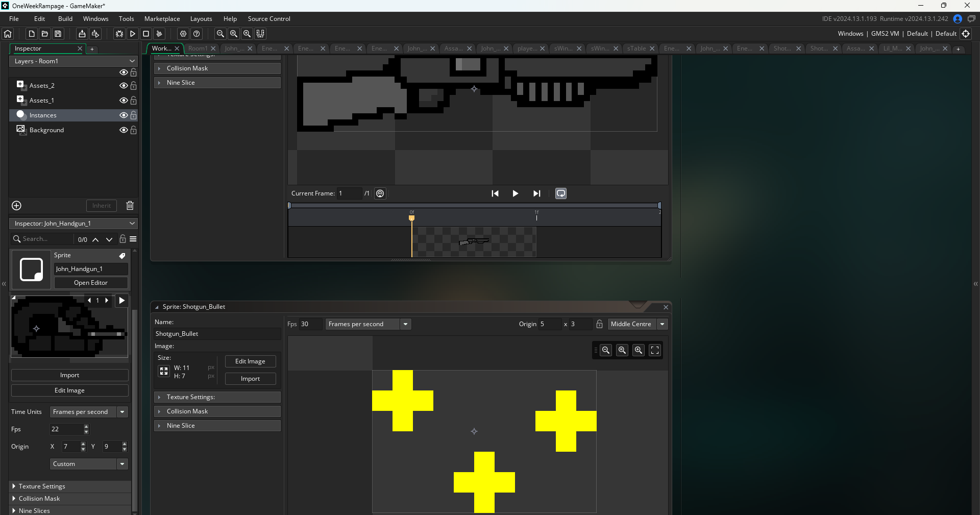Open the Home start page icon
The height and width of the screenshot is (515, 980).
point(8,34)
